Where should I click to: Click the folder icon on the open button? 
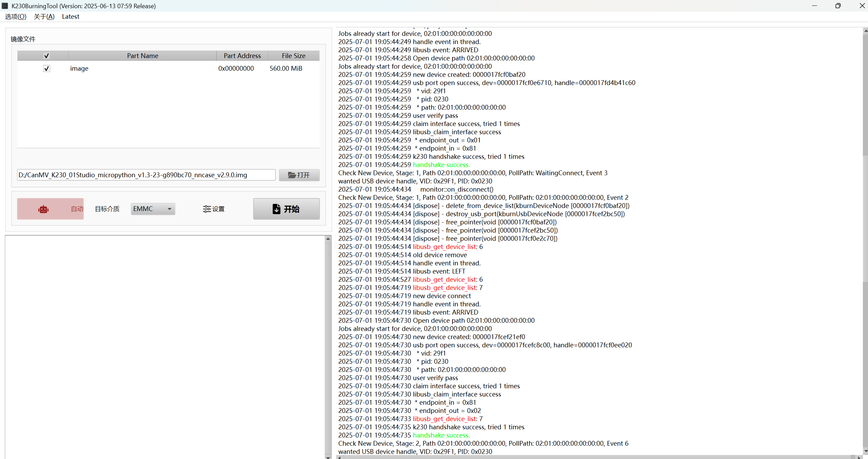click(x=292, y=175)
